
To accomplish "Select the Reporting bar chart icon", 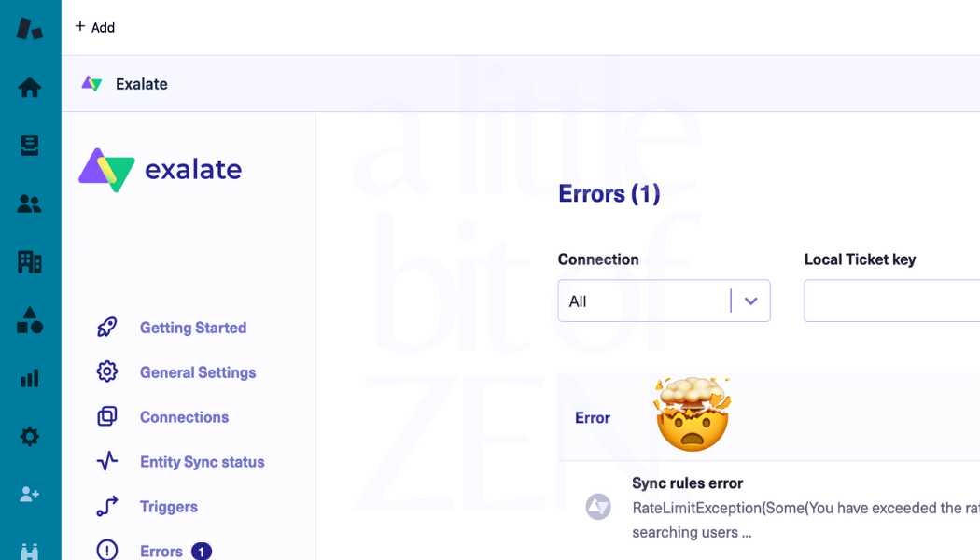I will (29, 378).
